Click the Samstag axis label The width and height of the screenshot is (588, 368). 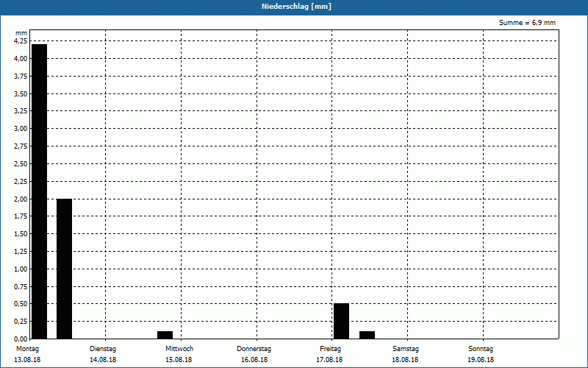pos(406,349)
